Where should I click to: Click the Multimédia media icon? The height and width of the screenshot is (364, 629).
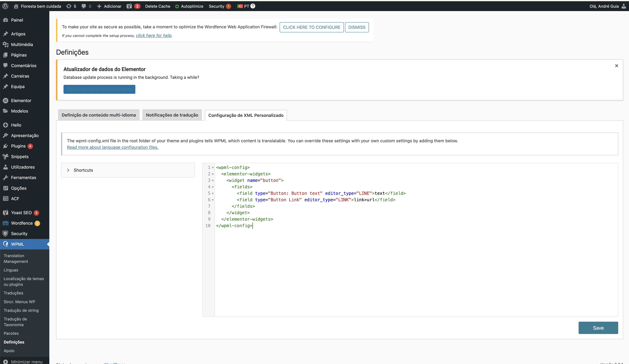coord(6,44)
